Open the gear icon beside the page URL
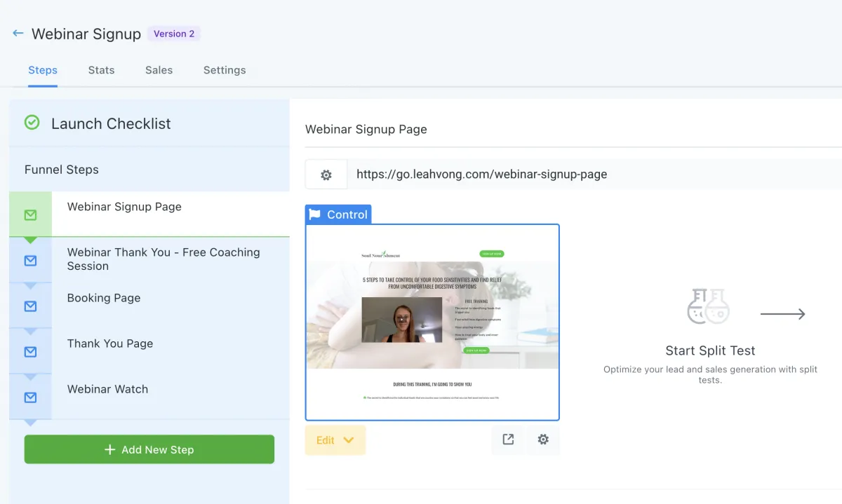The width and height of the screenshot is (842, 504). tap(326, 174)
